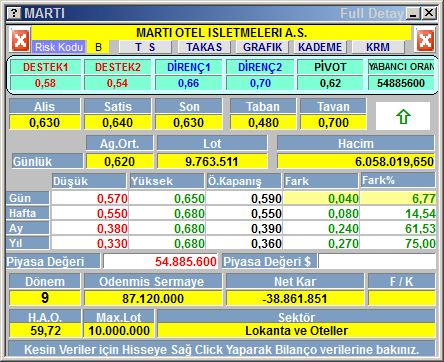Close the MARTI window via title bar X

tap(429, 13)
